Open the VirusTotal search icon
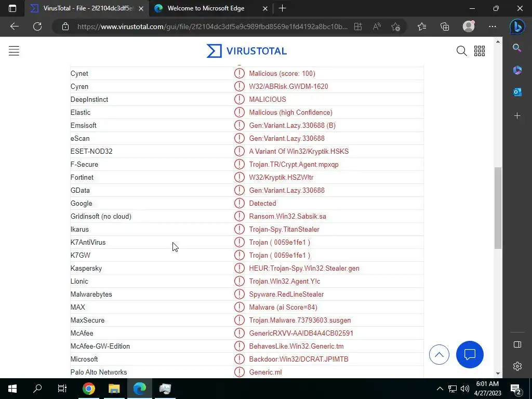 pos(461,51)
